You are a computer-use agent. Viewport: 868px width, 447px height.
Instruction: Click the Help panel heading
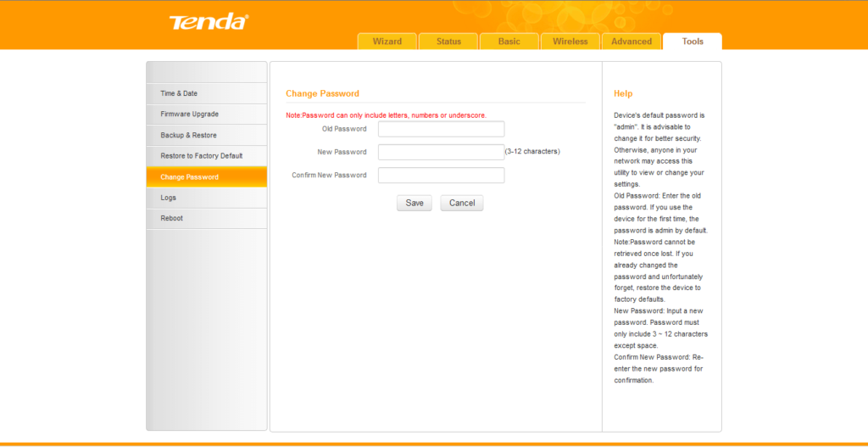623,93
